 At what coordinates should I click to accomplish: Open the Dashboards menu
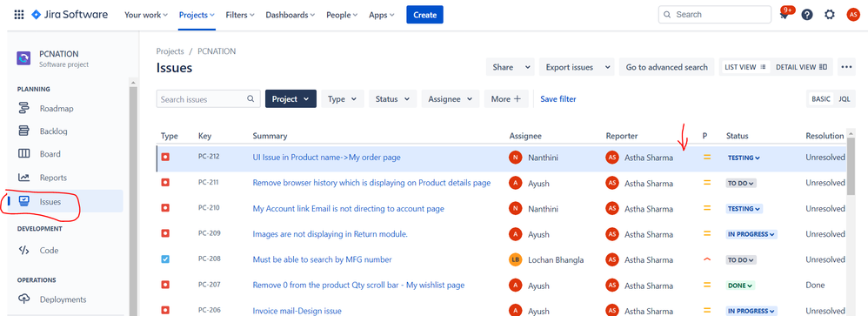coord(290,15)
